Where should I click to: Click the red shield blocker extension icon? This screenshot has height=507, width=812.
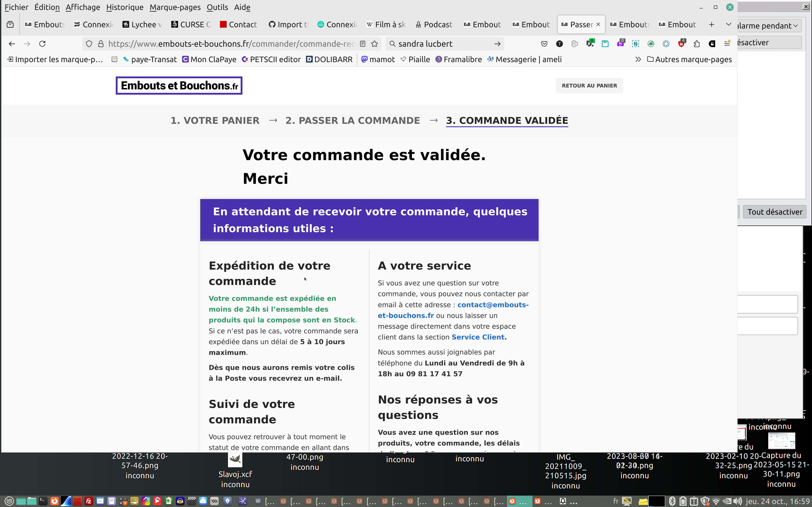click(681, 44)
